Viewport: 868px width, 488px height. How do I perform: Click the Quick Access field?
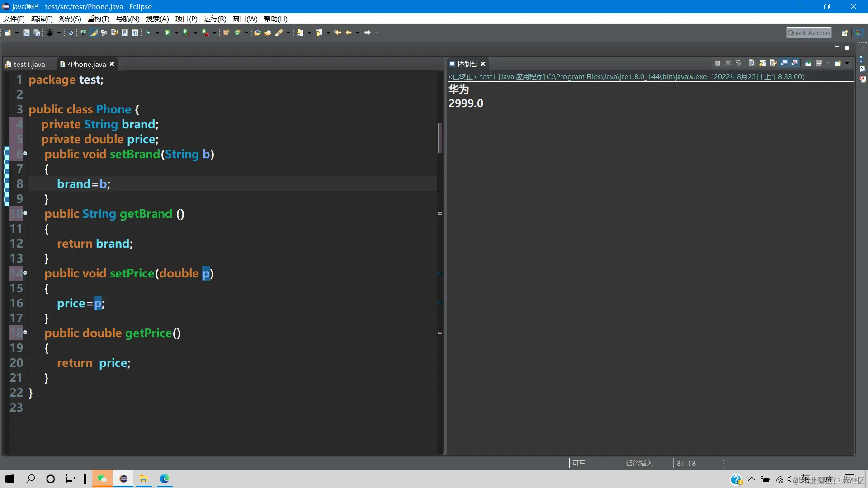809,33
